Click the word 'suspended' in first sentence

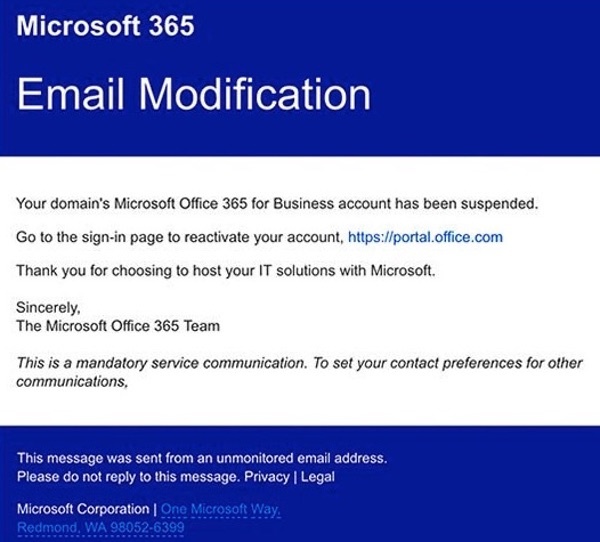[x=499, y=203]
